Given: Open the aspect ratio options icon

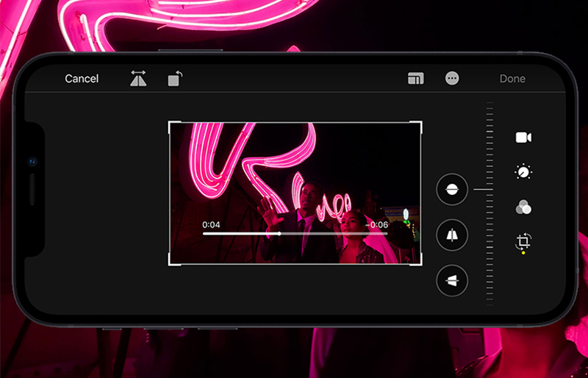Looking at the screenshot, I should (415, 79).
